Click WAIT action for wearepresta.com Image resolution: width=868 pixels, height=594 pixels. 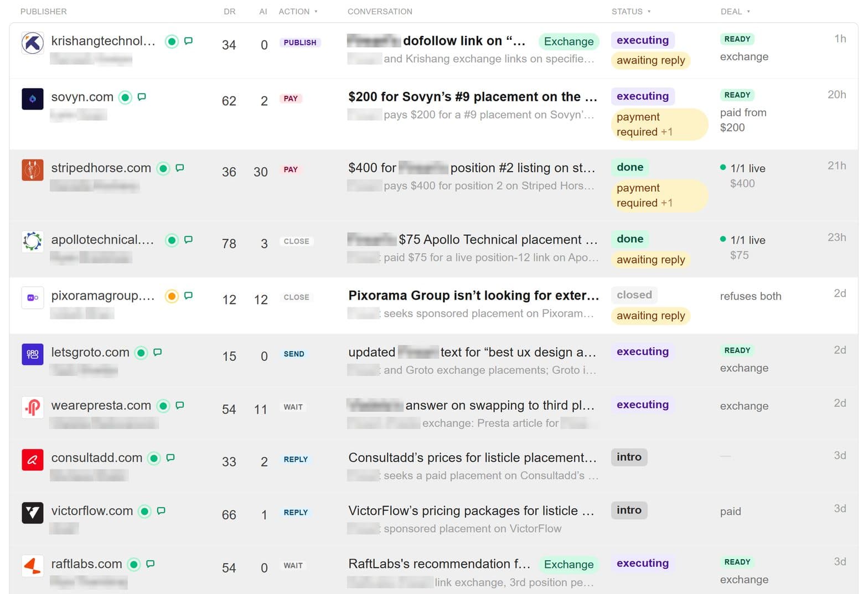tap(293, 407)
